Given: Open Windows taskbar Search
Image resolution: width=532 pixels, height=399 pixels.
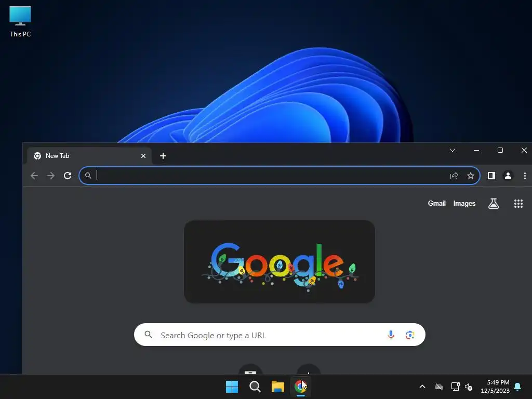Looking at the screenshot, I should click(255, 387).
